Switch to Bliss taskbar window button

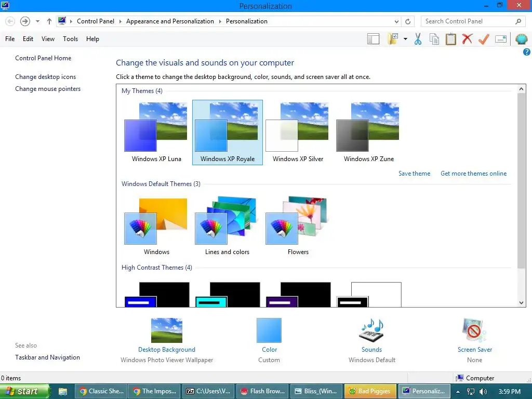316,391
